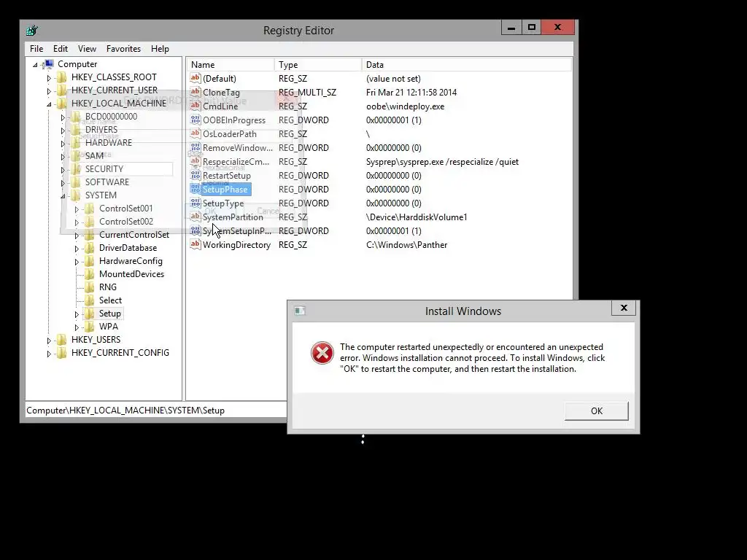
Task: Expand the HKEY_CLASSES_ROOT node
Action: point(49,77)
